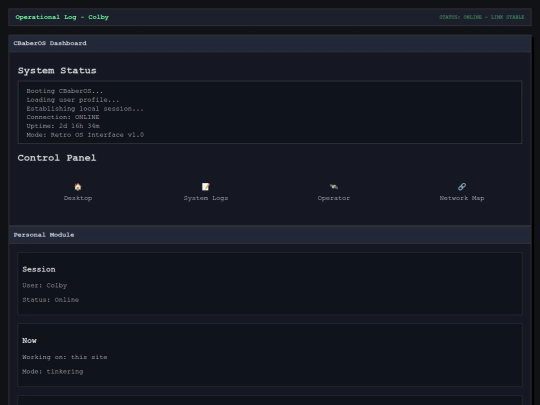The height and width of the screenshot is (405, 540).
Task: Click the 'Operational Log - Colby' title
Action: [62, 17]
